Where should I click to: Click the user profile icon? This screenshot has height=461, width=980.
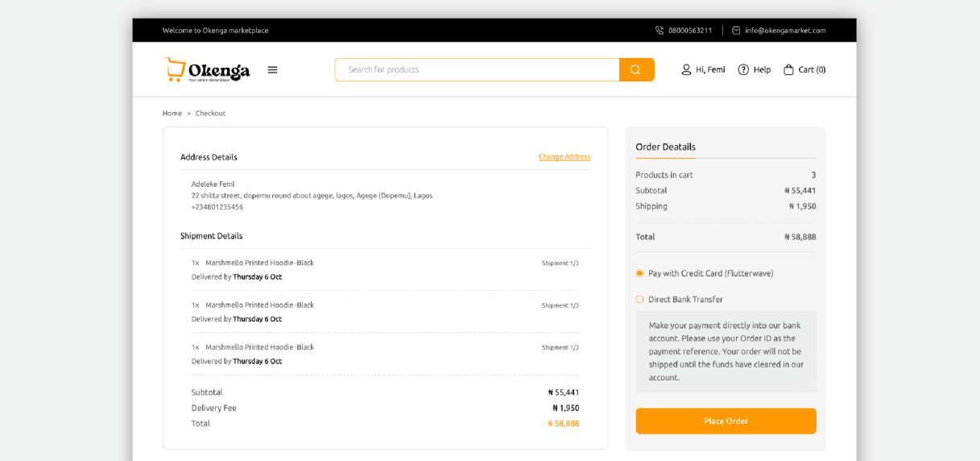(686, 70)
